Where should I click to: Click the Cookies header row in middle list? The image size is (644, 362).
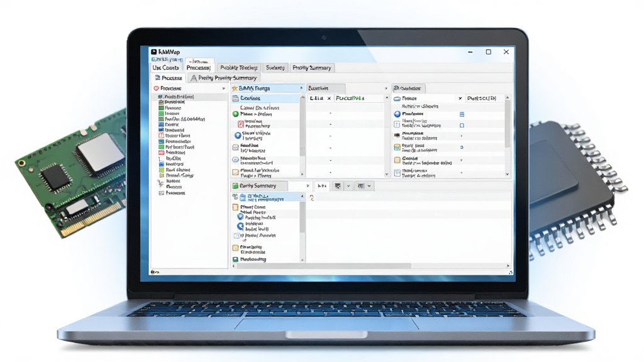tap(266, 98)
